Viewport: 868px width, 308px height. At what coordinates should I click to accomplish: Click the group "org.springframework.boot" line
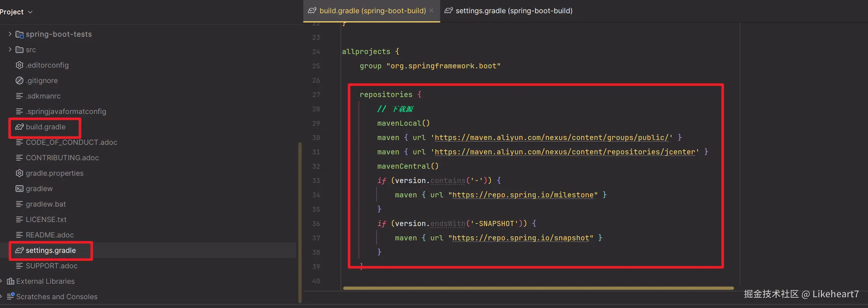pos(430,66)
